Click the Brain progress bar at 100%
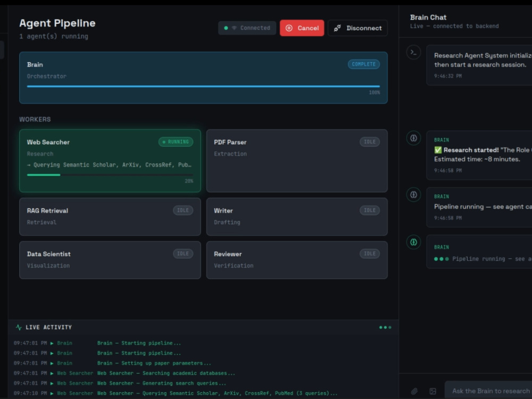Viewport: 532px width, 399px height. point(203,87)
